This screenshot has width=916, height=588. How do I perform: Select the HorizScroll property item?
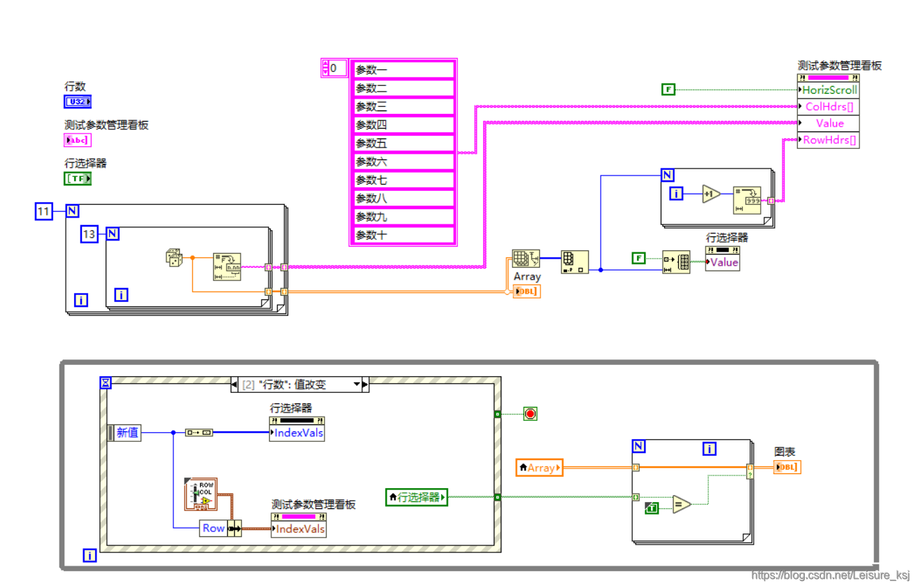(x=829, y=89)
